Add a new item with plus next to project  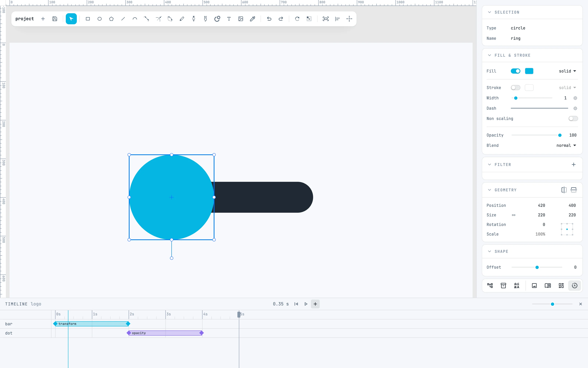[43, 19]
